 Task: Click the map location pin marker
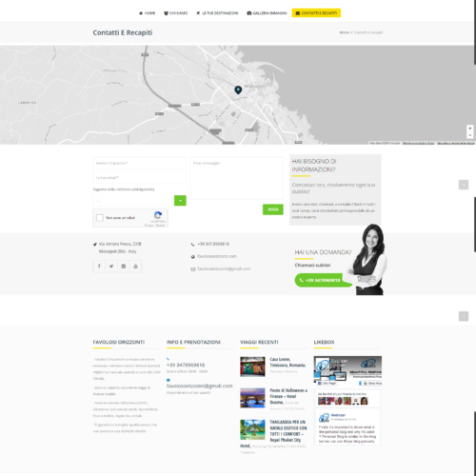(x=238, y=90)
